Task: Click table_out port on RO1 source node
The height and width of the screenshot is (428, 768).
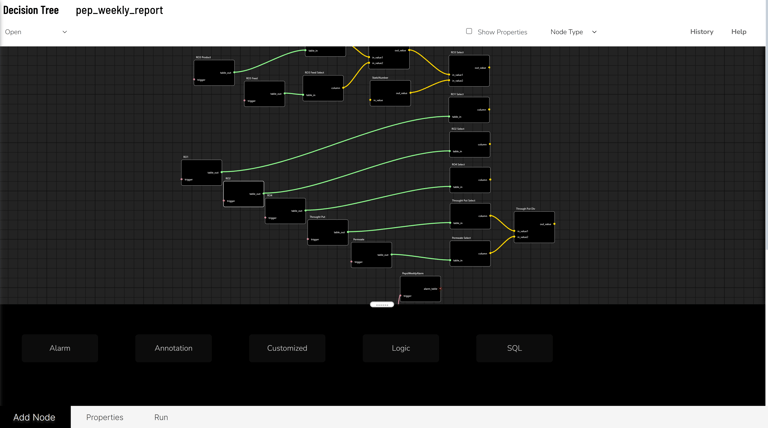Action: click(221, 172)
